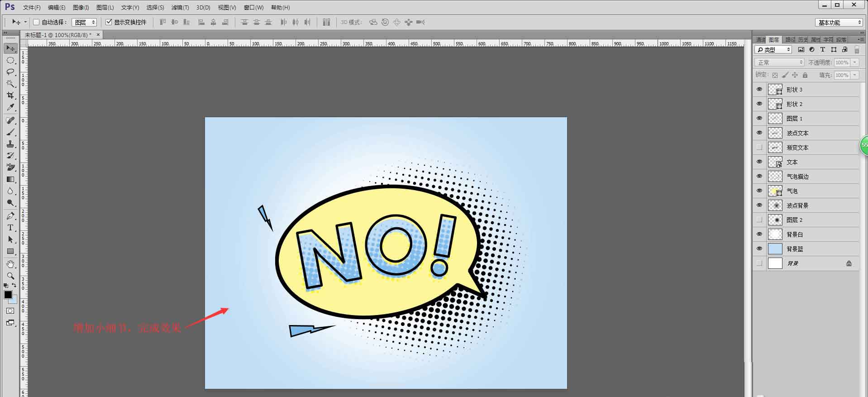Hide the 波点文本 layer
This screenshot has height=397, width=868.
coord(759,133)
